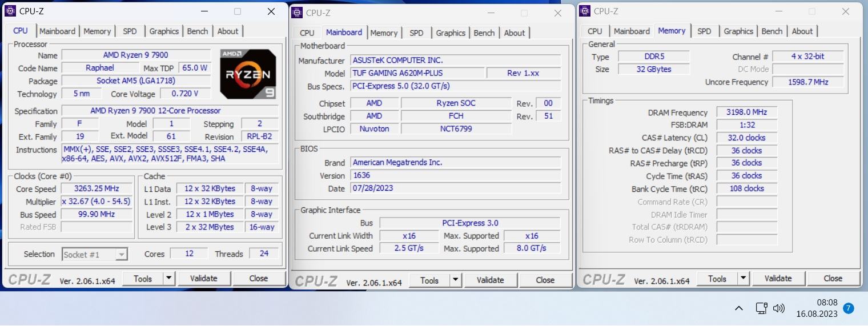868x326 pixels.
Task: Click the Close button in the Mainboard window
Action: 545,280
